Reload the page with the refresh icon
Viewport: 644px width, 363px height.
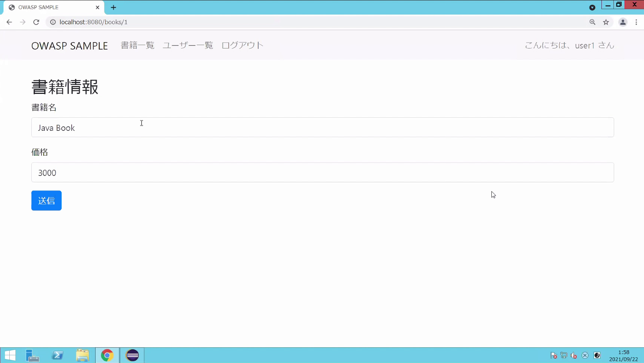click(36, 22)
